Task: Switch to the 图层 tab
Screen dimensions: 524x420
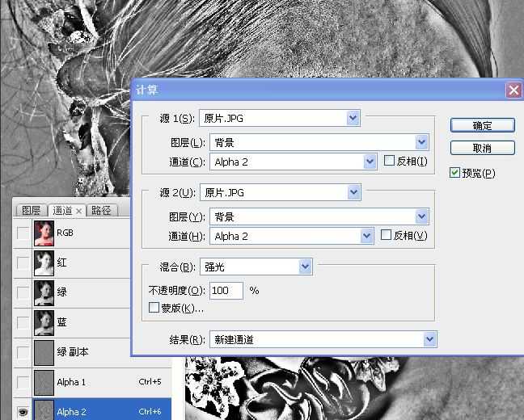Action: pyautogui.click(x=31, y=210)
